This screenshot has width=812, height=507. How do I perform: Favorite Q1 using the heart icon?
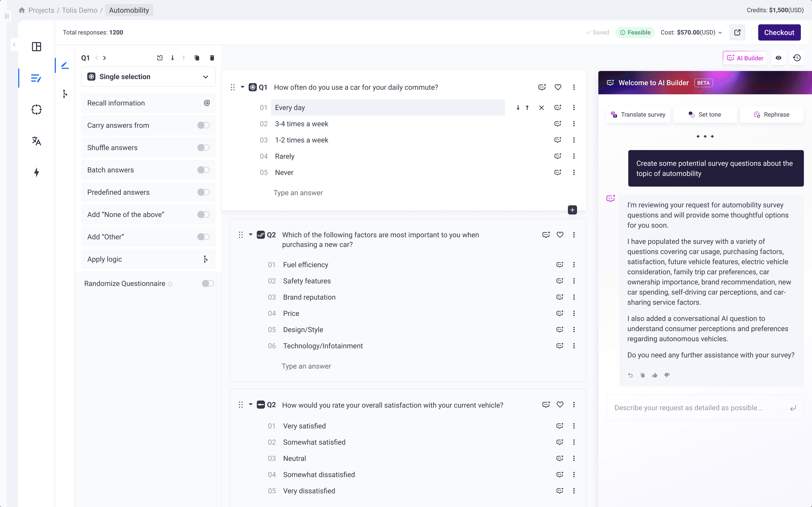pyautogui.click(x=558, y=87)
